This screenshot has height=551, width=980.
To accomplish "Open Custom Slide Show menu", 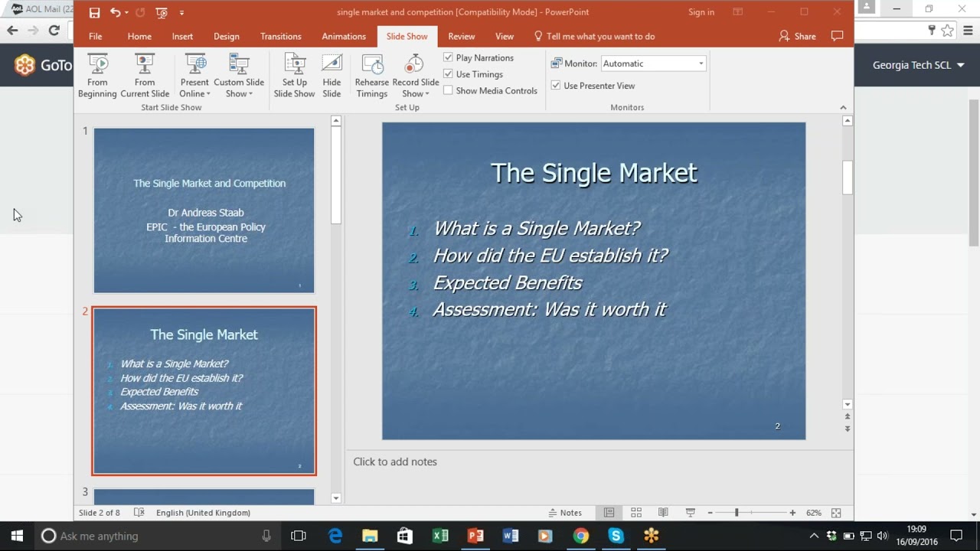I will (x=239, y=76).
